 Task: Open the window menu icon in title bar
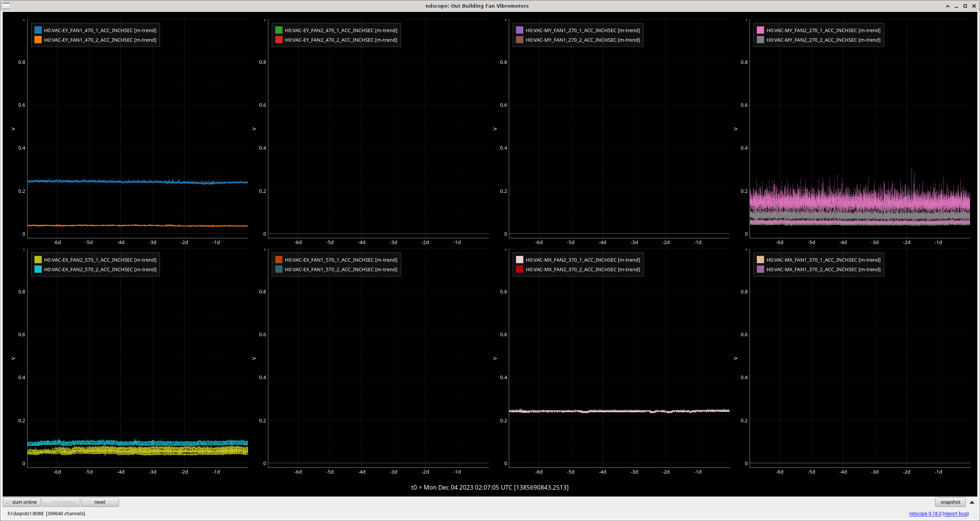[6, 6]
